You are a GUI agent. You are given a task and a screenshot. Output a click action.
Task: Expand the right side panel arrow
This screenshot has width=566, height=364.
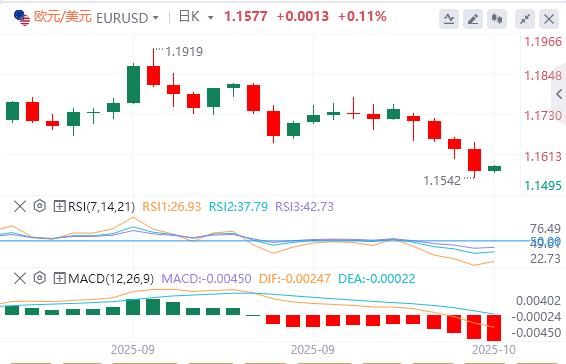tap(559, 94)
